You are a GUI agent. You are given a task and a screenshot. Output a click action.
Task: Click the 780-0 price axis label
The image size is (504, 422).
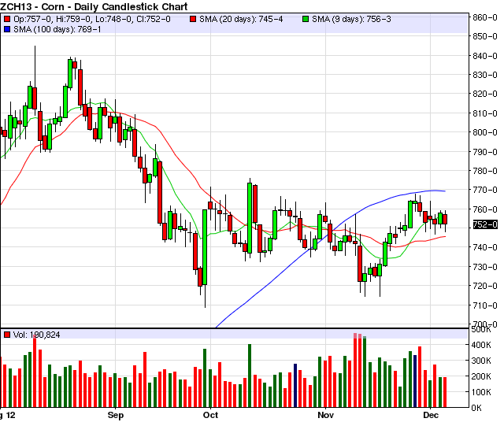(x=485, y=171)
